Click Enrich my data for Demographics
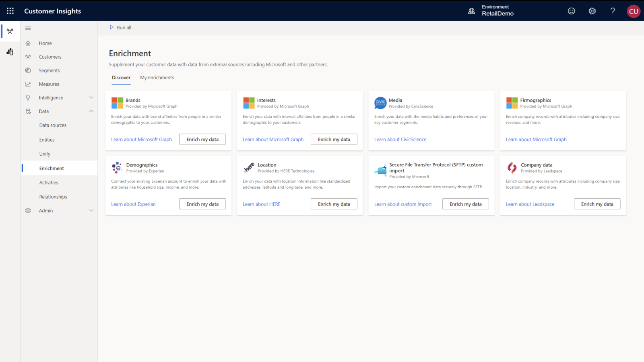The height and width of the screenshot is (362, 644). [x=202, y=204]
